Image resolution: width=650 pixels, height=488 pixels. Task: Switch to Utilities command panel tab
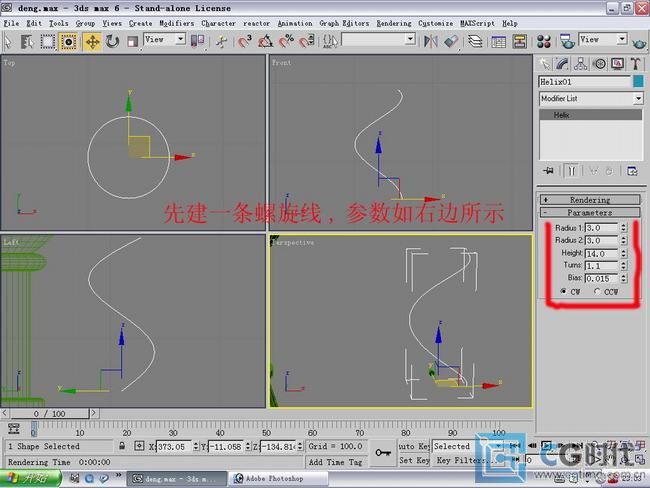[x=635, y=64]
